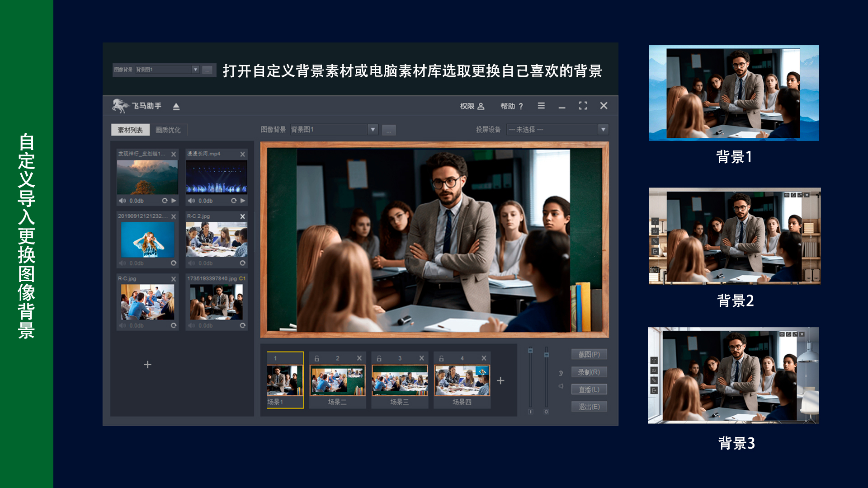Add new scene with plus icon after 场景四
868x488 pixels.
(x=500, y=381)
